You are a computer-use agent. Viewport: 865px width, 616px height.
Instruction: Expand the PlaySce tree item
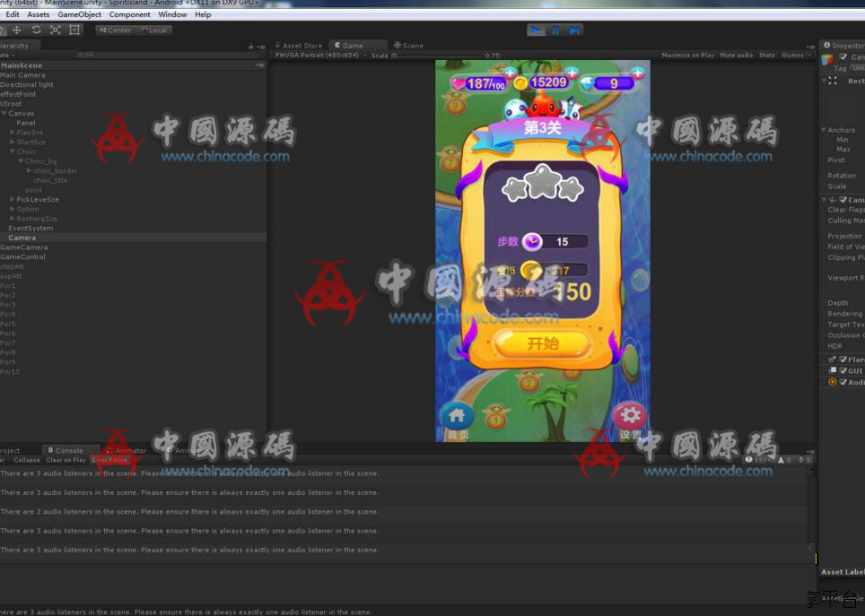click(12, 133)
